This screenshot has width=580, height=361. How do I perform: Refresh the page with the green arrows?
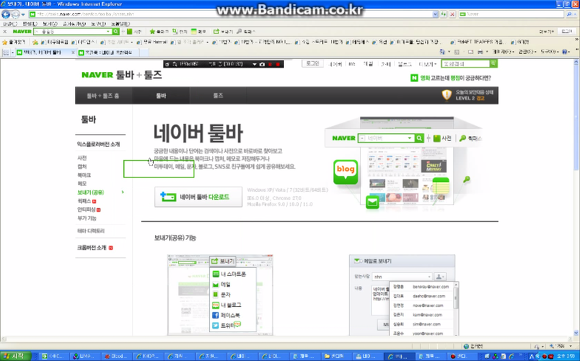click(444, 14)
